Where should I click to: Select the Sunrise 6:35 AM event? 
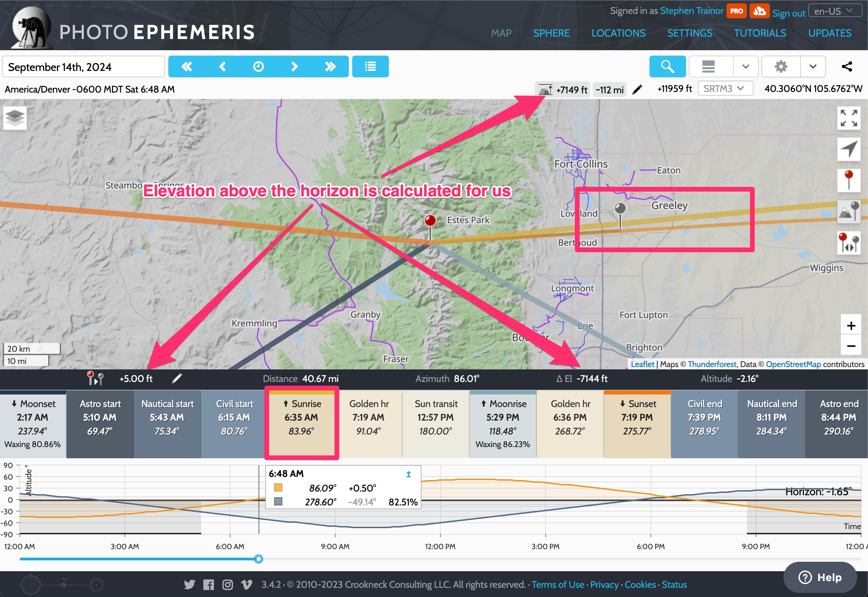(x=301, y=424)
